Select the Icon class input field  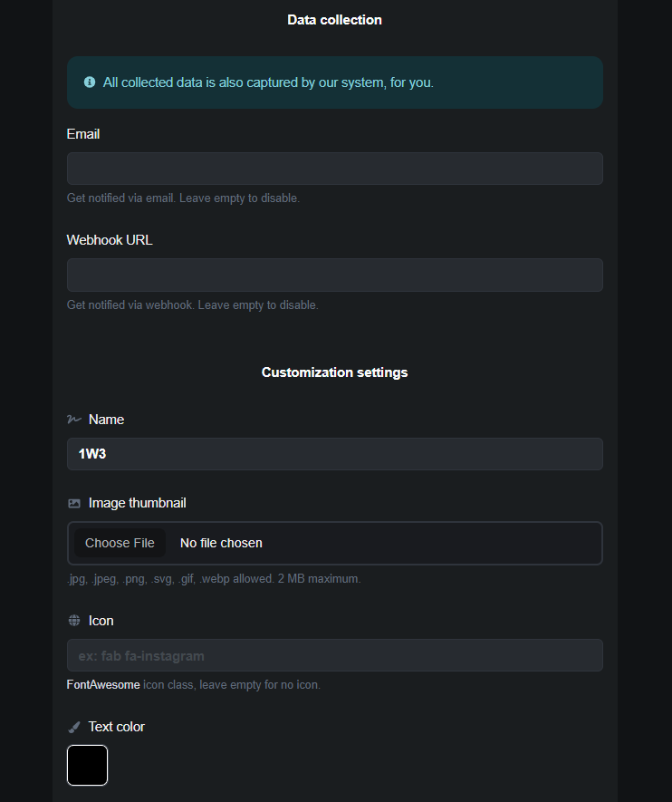point(334,655)
